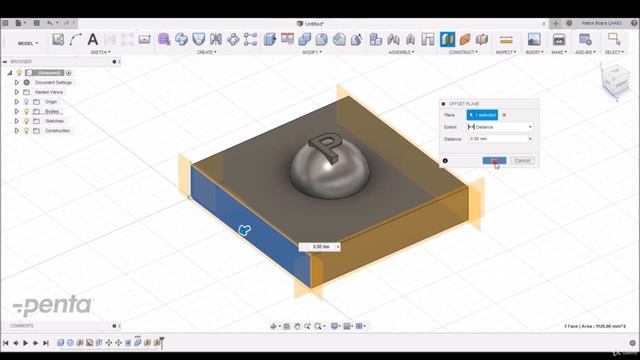Toggle the Bodies folder visibility lightbulb
The width and height of the screenshot is (640, 360).
pos(27,111)
